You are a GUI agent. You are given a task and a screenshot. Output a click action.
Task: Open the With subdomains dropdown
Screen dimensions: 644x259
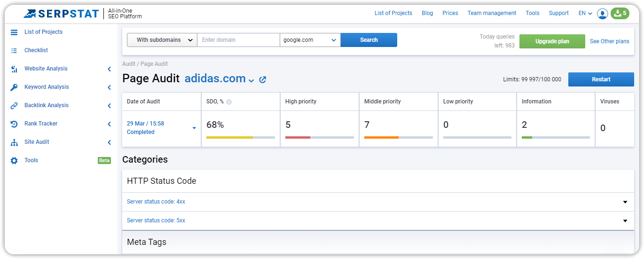[x=162, y=40]
